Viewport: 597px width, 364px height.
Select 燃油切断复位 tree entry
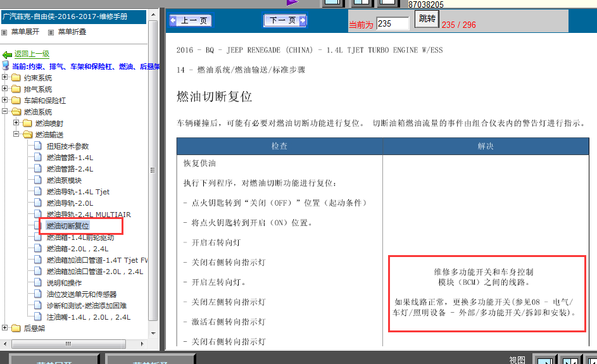[67, 226]
